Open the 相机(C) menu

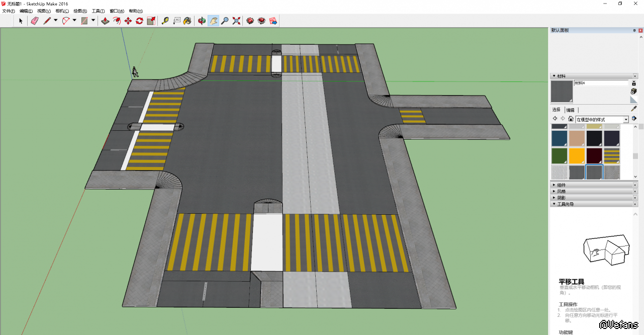point(62,11)
